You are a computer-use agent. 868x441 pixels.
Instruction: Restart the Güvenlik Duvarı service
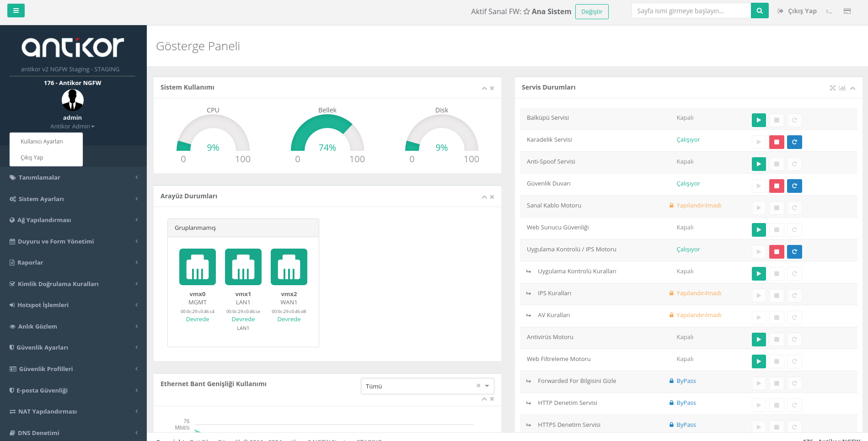click(x=794, y=186)
